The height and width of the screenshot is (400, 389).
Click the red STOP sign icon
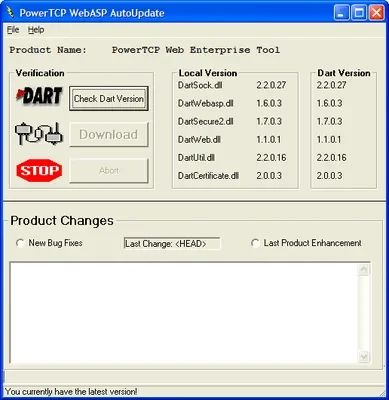pyautogui.click(x=39, y=170)
